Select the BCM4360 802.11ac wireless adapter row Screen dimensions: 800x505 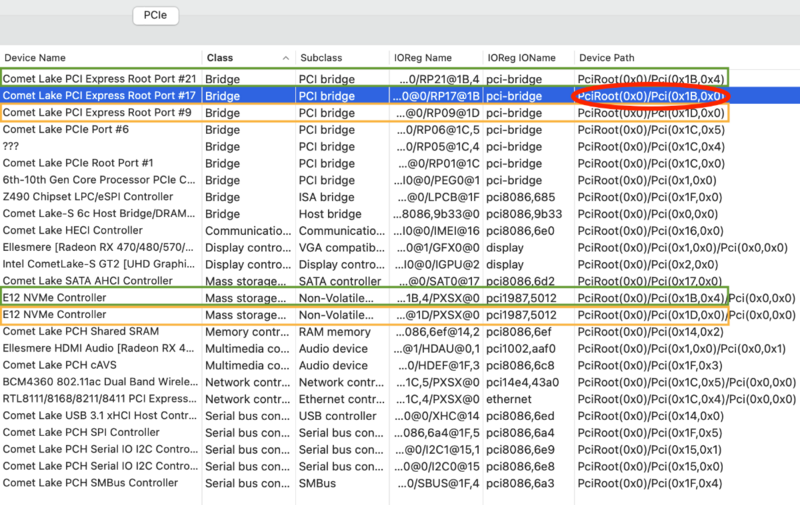click(x=99, y=382)
